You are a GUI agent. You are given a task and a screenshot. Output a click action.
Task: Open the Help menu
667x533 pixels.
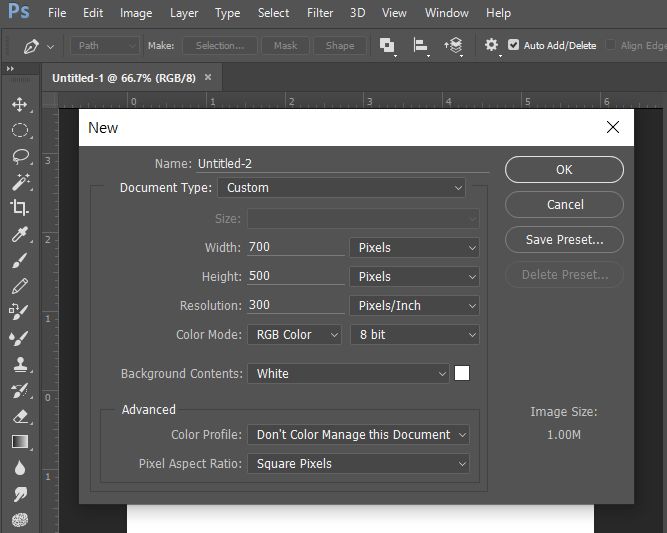click(499, 13)
